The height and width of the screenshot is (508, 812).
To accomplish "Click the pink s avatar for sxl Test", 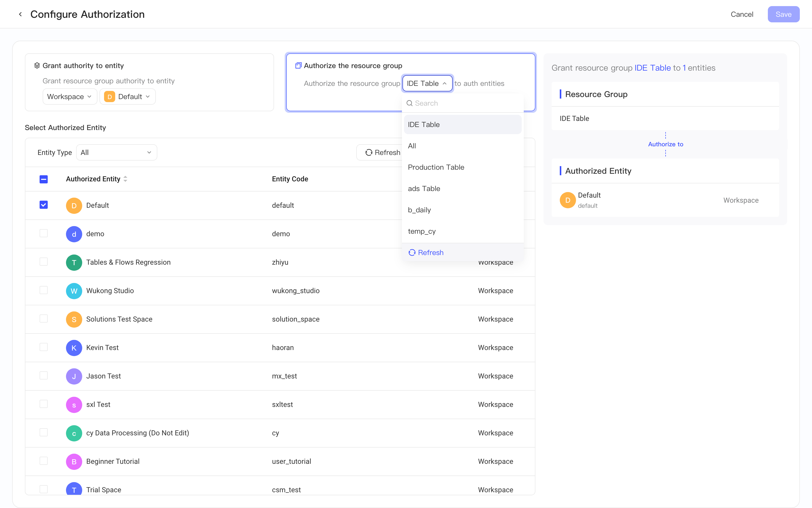I will (74, 405).
